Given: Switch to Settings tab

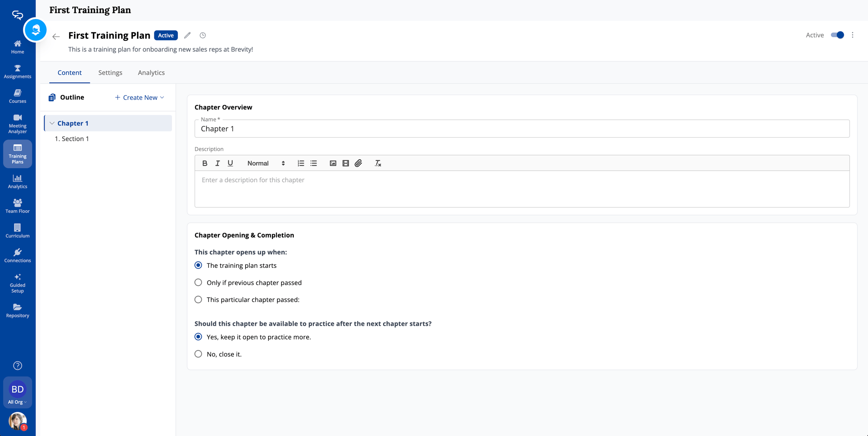Looking at the screenshot, I should pyautogui.click(x=110, y=73).
